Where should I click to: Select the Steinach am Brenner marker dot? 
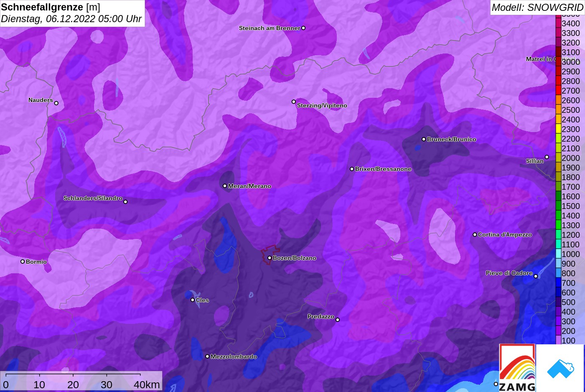click(x=303, y=28)
